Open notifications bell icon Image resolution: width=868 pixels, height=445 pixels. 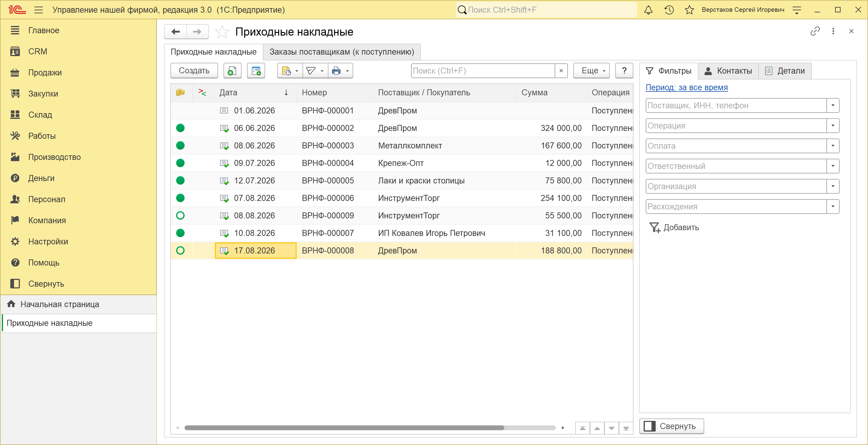point(648,10)
